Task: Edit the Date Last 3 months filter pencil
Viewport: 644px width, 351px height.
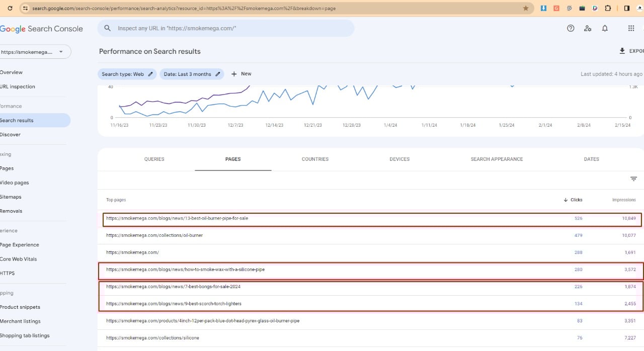Action: coord(218,74)
